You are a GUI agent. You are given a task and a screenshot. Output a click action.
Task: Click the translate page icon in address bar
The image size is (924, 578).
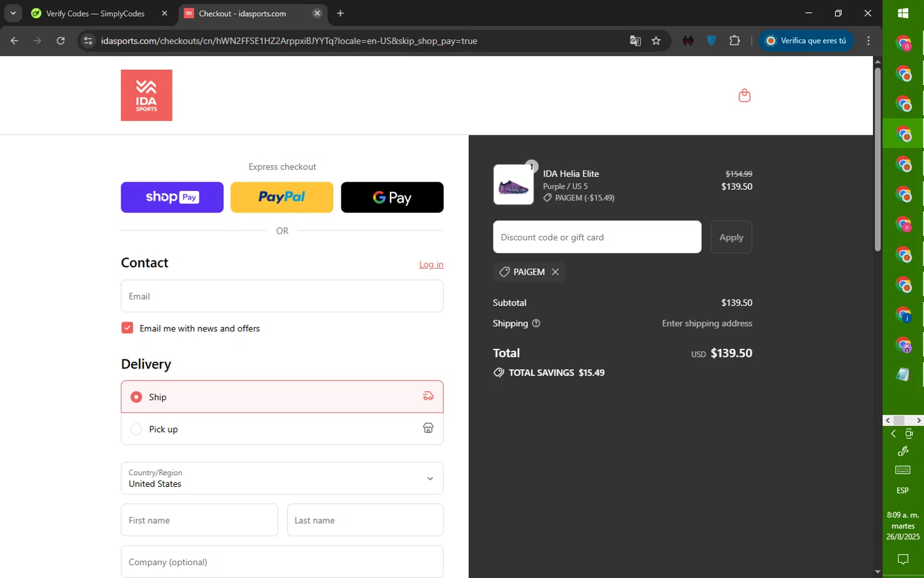[635, 41]
